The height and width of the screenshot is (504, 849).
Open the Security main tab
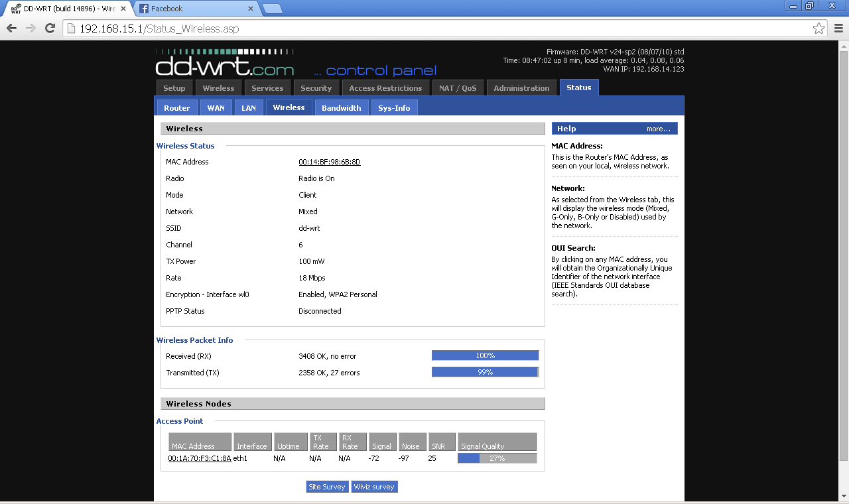pos(316,88)
